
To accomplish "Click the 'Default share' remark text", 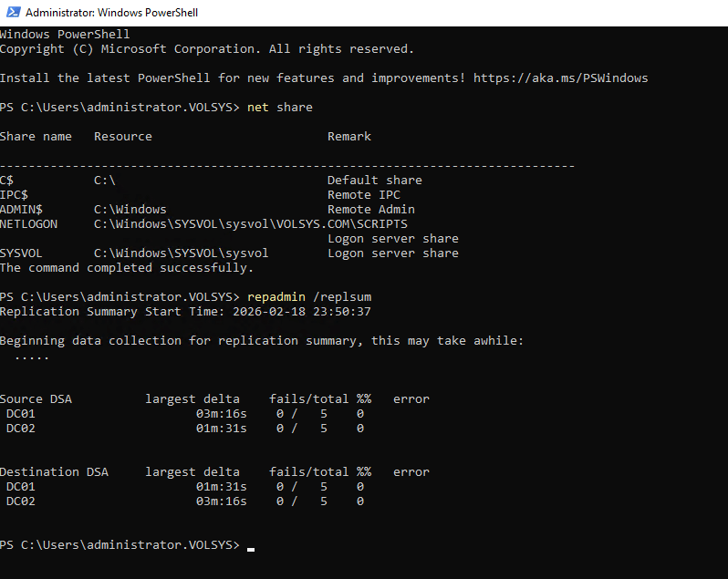I will click(375, 181).
